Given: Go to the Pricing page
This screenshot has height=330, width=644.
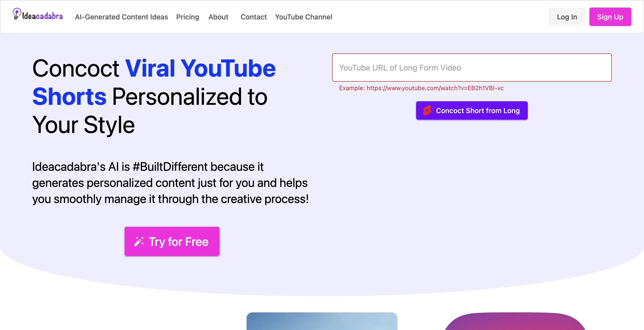Looking at the screenshot, I should (x=188, y=17).
